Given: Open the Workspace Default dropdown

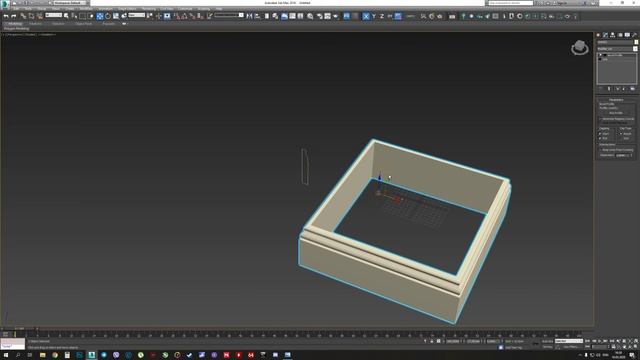Looking at the screenshot, I should point(69,2).
